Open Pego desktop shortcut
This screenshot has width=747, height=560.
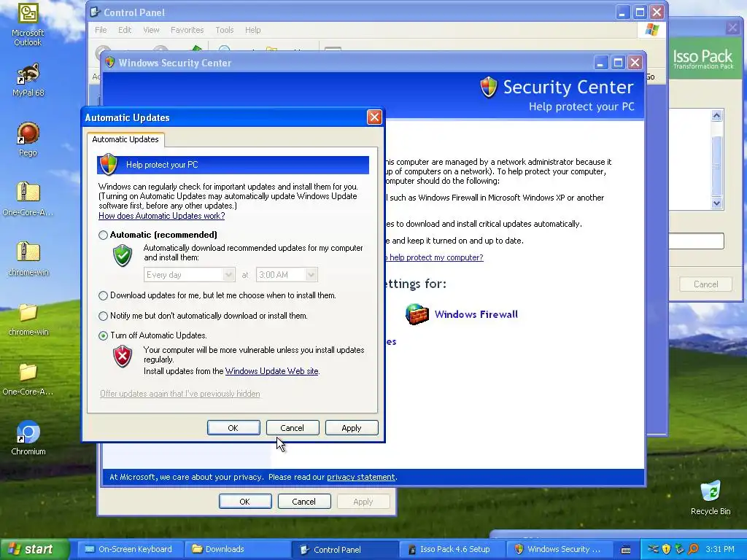pos(28,139)
